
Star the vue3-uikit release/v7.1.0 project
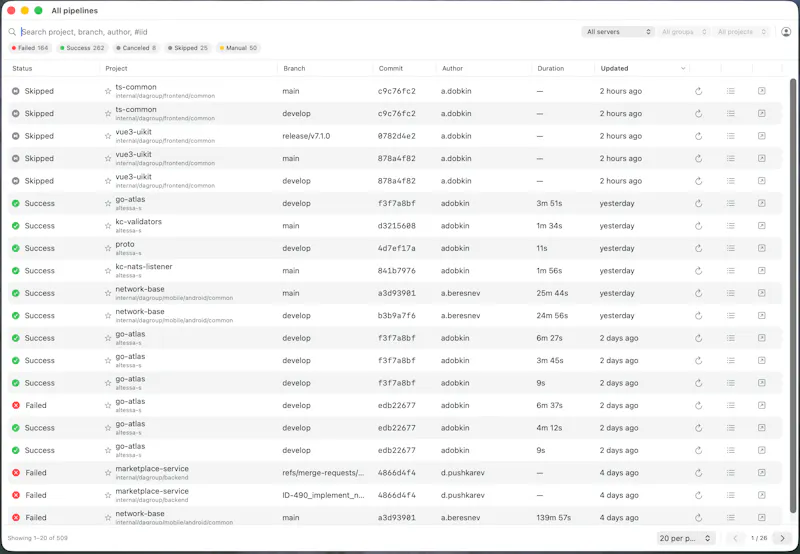point(108,136)
